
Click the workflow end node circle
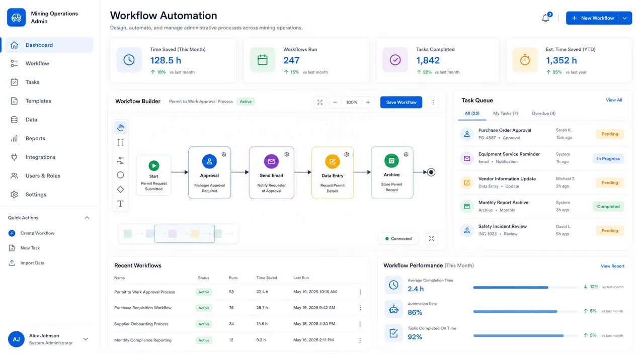point(431,172)
